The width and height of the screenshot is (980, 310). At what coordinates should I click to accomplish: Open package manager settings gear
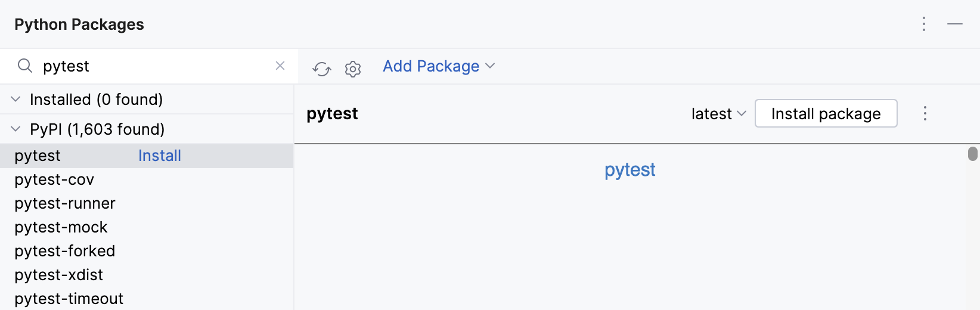coord(353,69)
